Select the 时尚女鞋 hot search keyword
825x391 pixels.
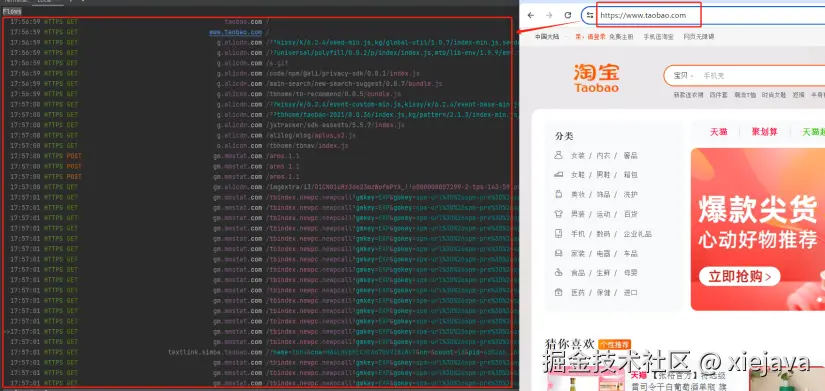(x=775, y=95)
